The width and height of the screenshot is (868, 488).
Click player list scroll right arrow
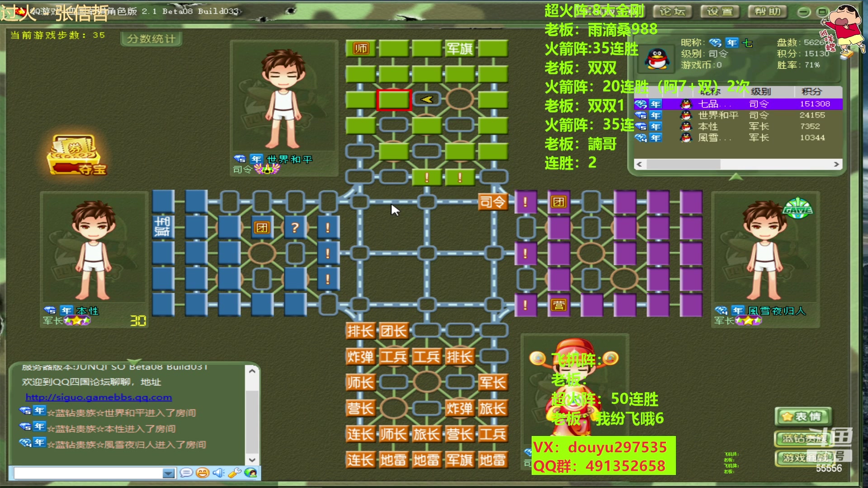[x=836, y=164]
